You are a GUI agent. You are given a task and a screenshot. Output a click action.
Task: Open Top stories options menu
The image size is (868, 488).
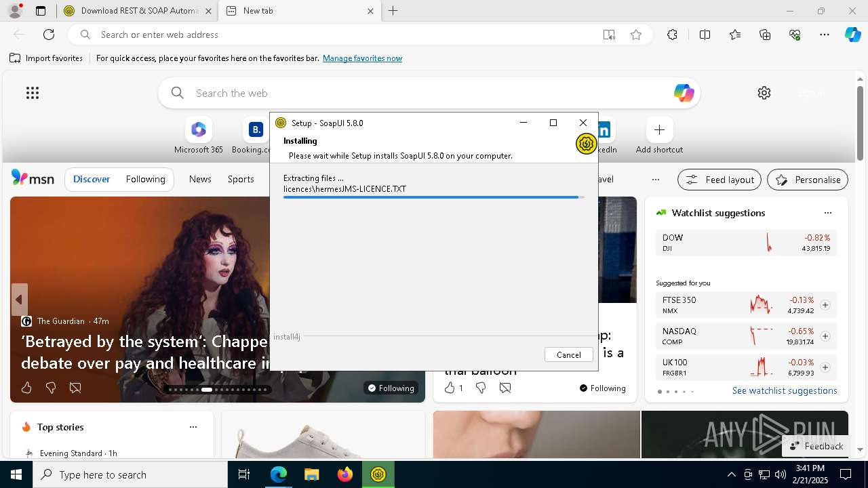pos(193,427)
